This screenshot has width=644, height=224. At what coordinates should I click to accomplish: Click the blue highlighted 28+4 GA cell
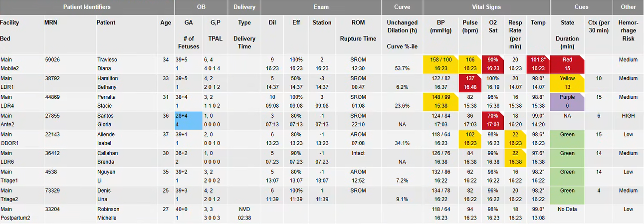point(188,120)
